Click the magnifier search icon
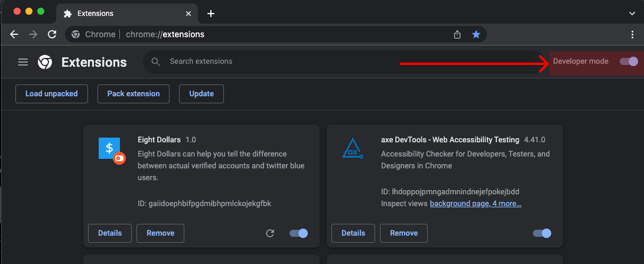Viewport: 644px width, 264px height. 155,61
